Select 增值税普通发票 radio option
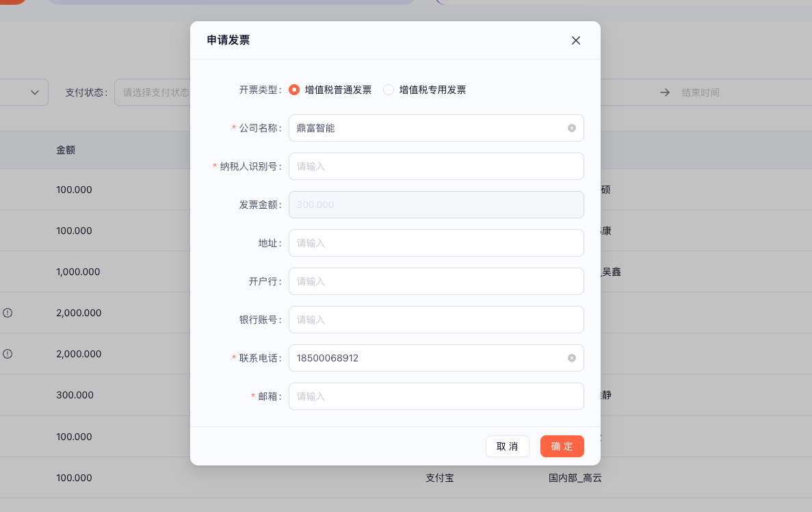 tap(294, 90)
